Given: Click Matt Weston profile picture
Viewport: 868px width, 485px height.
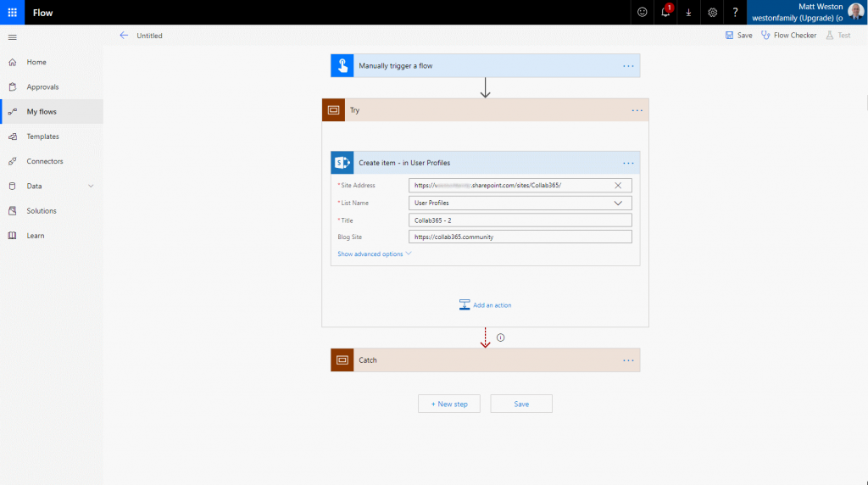Looking at the screenshot, I should [856, 12].
